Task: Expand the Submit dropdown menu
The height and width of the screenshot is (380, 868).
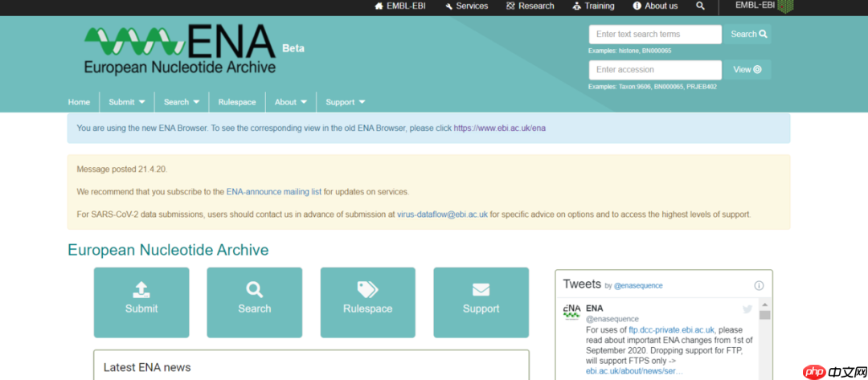Action: click(x=127, y=102)
